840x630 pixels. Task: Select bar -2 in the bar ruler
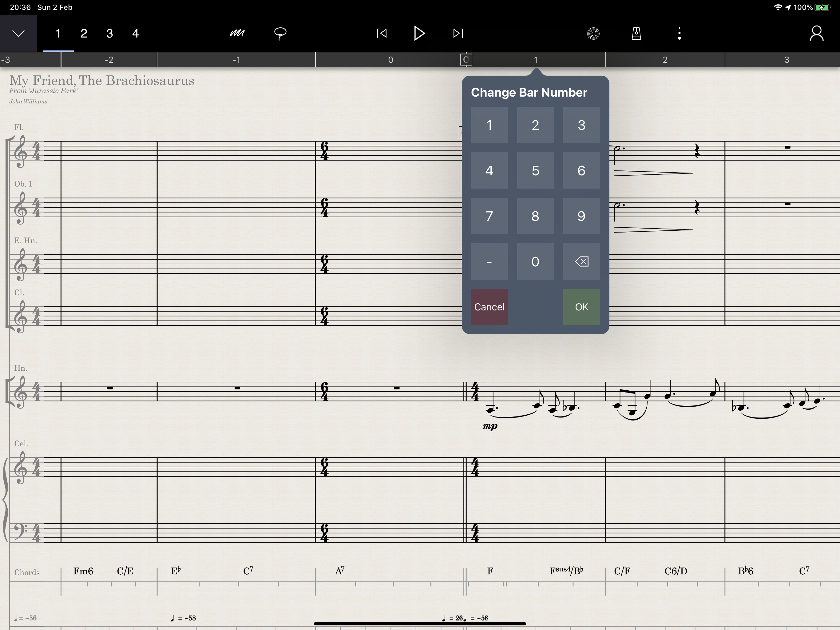(x=109, y=60)
